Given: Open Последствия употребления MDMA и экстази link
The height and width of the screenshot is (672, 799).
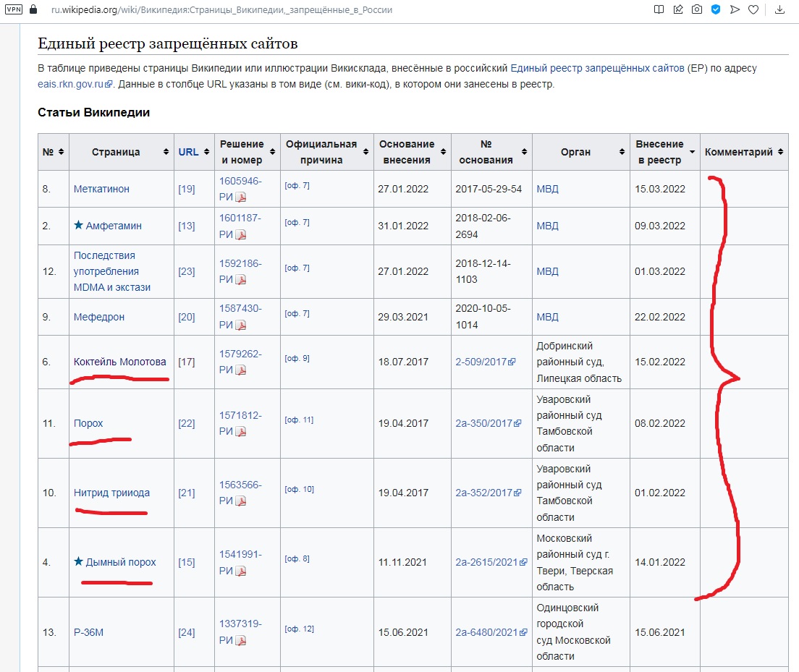Looking at the screenshot, I should (x=112, y=271).
